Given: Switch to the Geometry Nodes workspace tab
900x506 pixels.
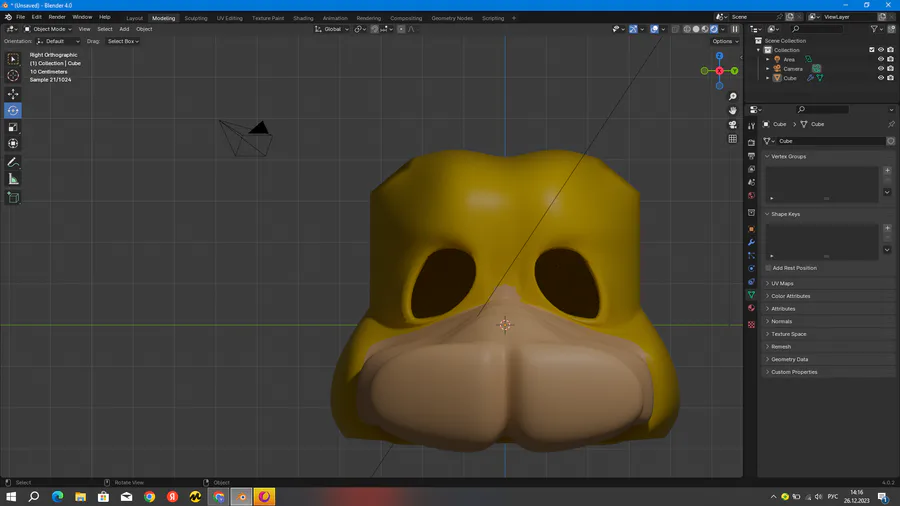Looking at the screenshot, I should [x=452, y=18].
